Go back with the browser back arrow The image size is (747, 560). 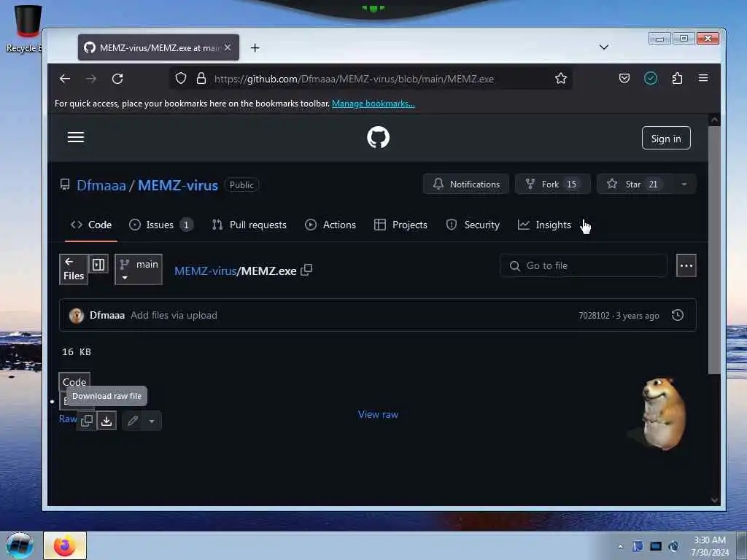coord(65,79)
